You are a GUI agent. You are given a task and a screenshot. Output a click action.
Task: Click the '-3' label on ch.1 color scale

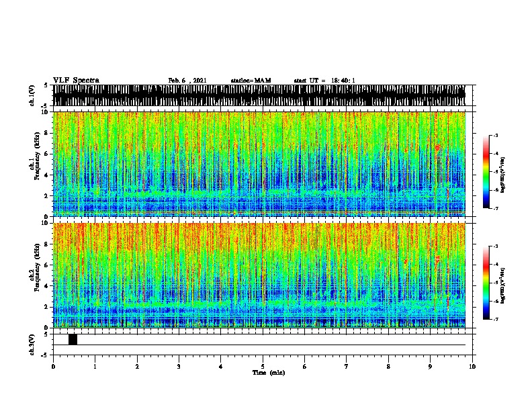(x=495, y=135)
